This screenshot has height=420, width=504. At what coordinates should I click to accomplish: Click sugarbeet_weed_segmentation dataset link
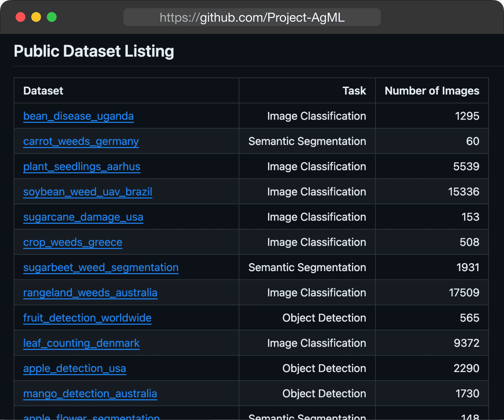pos(101,267)
